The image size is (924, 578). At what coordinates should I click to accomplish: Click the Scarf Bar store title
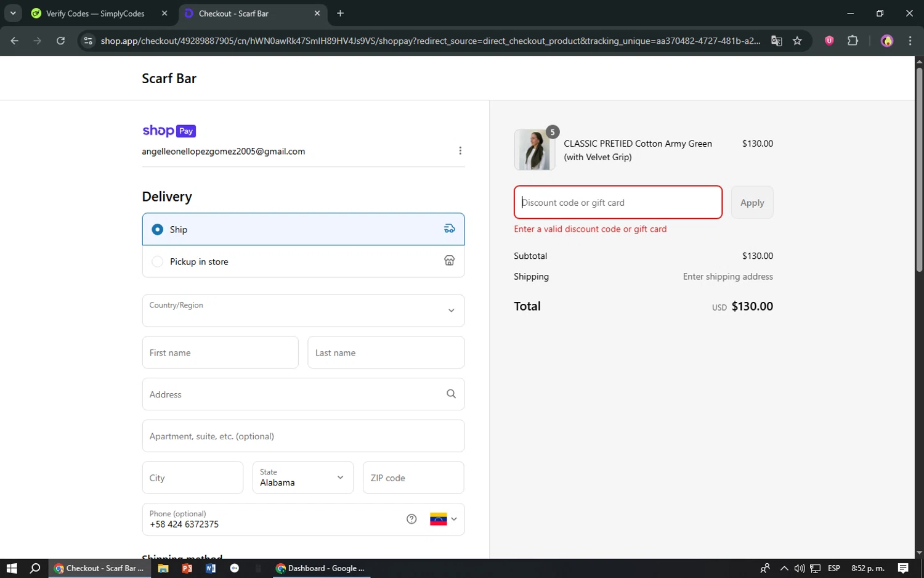(x=169, y=78)
